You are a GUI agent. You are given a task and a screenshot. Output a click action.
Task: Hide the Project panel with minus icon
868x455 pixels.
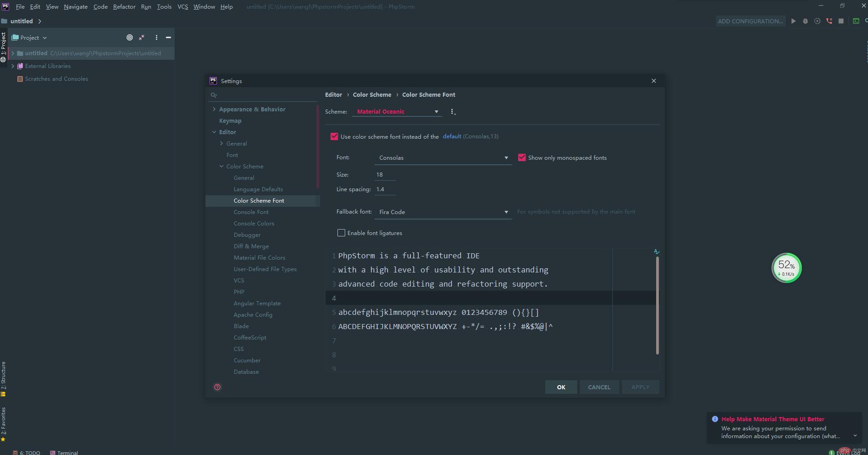(x=168, y=37)
